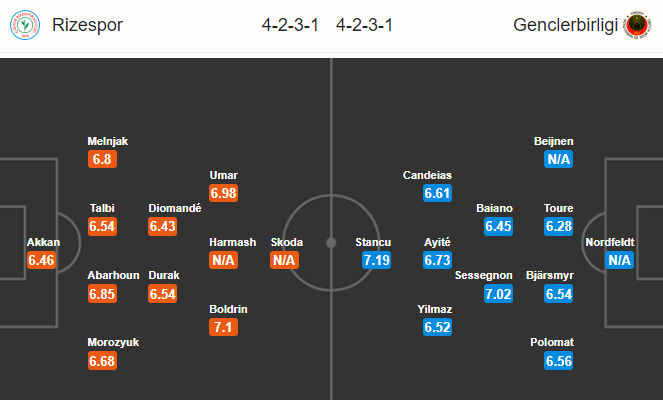Click the Rizespor club crest icon
This screenshot has height=400, width=663.
point(25,25)
